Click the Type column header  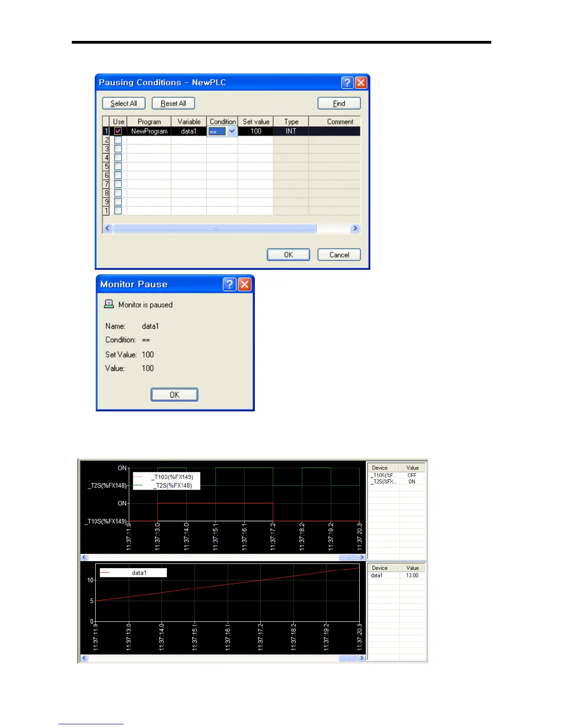pos(291,121)
